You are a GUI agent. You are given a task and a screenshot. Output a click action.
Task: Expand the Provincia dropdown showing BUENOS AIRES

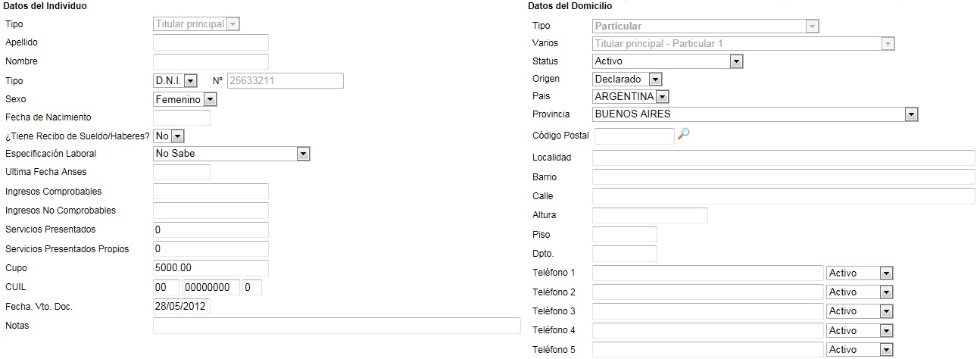(x=755, y=114)
